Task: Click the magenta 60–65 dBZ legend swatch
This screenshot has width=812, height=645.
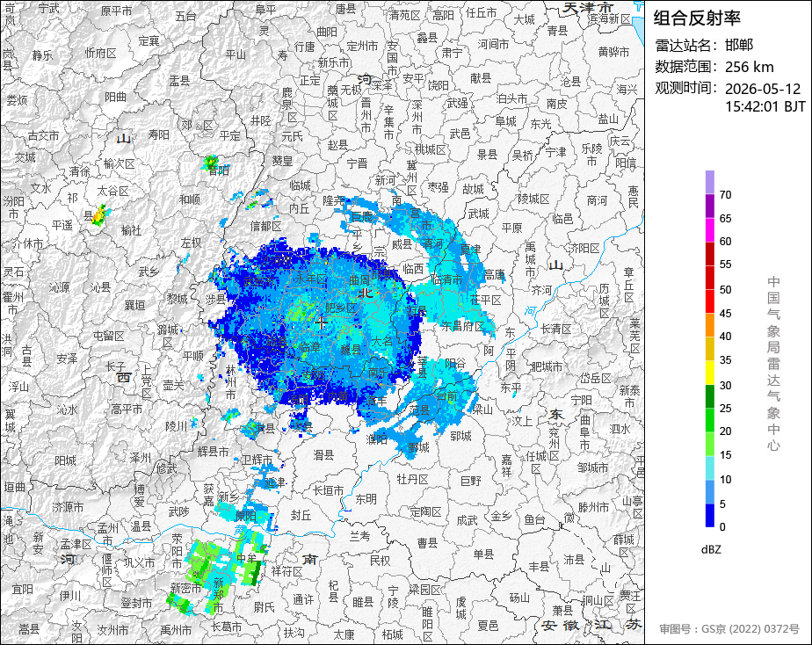Action: [709, 230]
